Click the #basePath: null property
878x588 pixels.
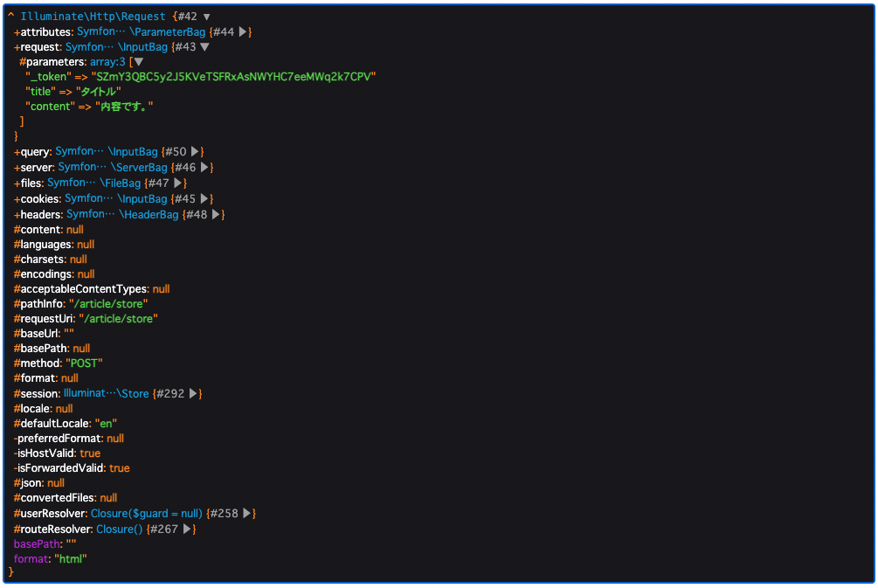(52, 349)
